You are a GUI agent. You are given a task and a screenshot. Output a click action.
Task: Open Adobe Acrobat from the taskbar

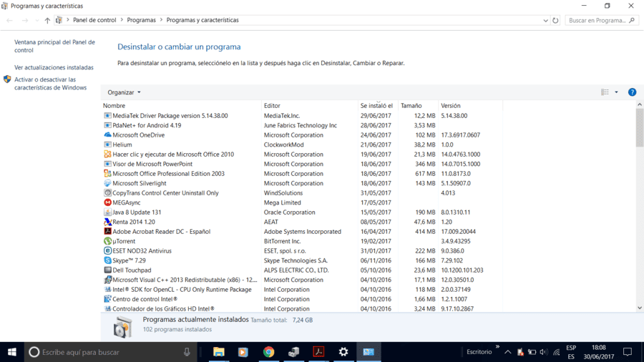(x=318, y=352)
